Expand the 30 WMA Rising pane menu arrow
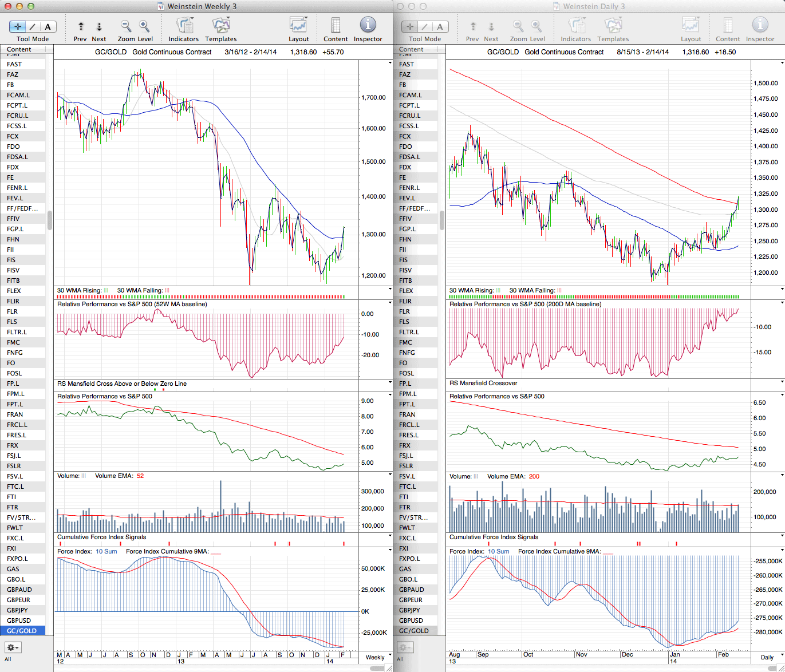 click(x=390, y=290)
